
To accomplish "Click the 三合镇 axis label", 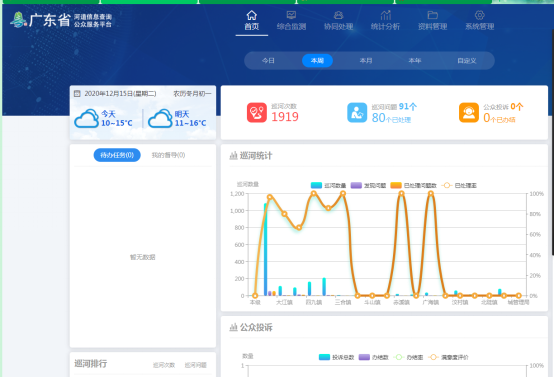I will (343, 302).
